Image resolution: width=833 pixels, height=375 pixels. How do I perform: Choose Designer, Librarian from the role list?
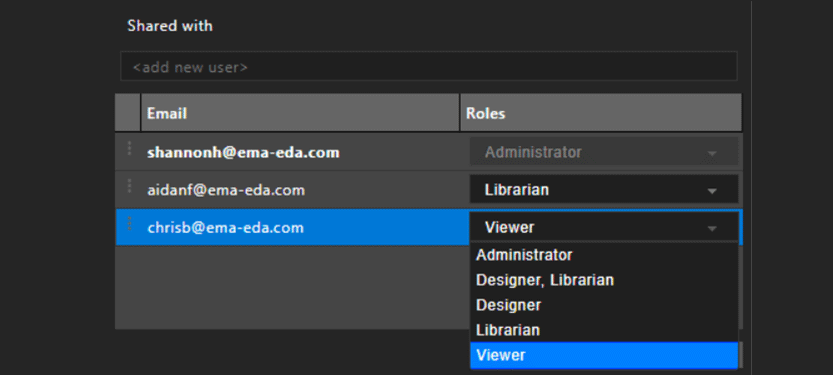pos(604,280)
